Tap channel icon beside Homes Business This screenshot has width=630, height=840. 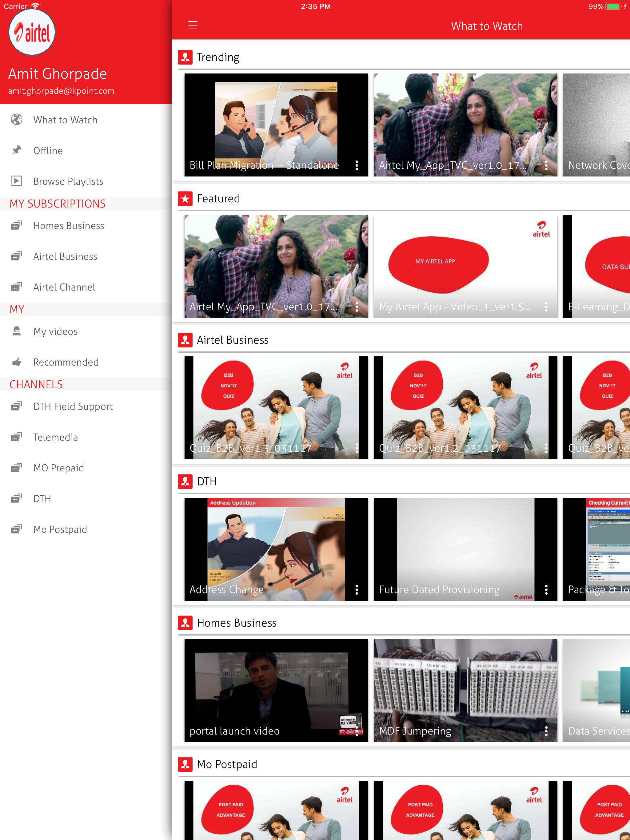tap(16, 226)
